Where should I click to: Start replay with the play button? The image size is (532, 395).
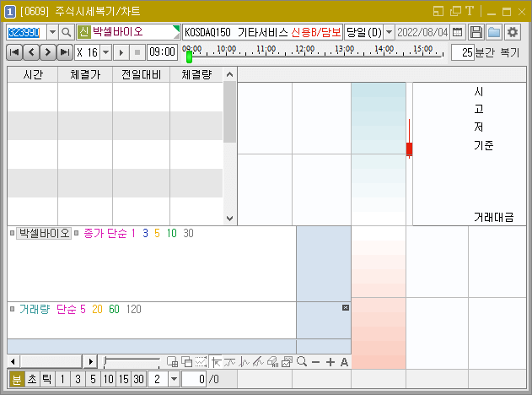121,52
